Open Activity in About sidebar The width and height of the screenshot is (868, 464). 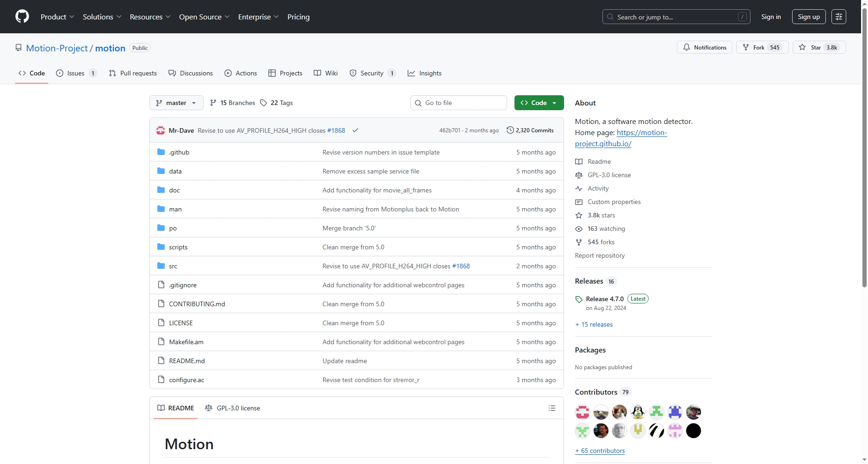[598, 188]
